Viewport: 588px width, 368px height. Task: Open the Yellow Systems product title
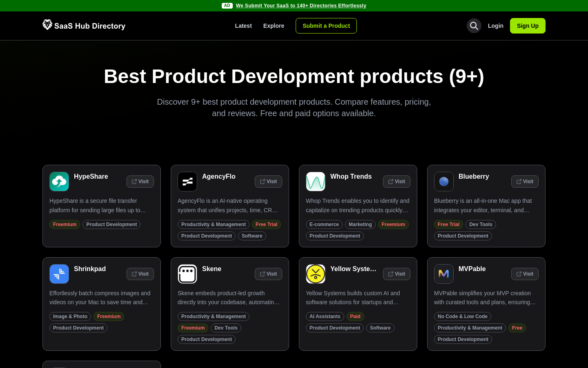[x=353, y=269]
